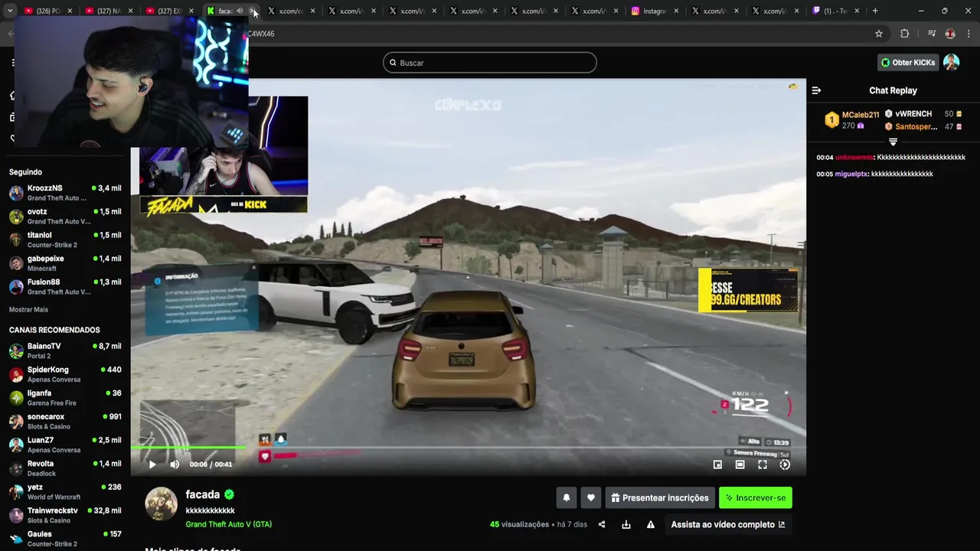980x551 pixels.
Task: Download the clip using the download icon
Action: click(626, 524)
